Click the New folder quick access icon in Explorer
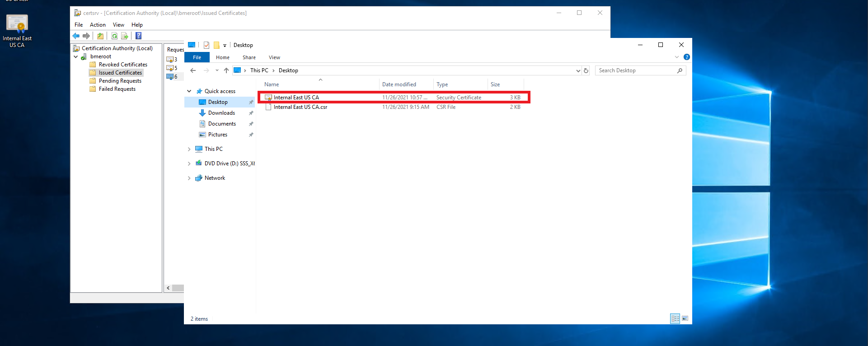 click(x=216, y=45)
